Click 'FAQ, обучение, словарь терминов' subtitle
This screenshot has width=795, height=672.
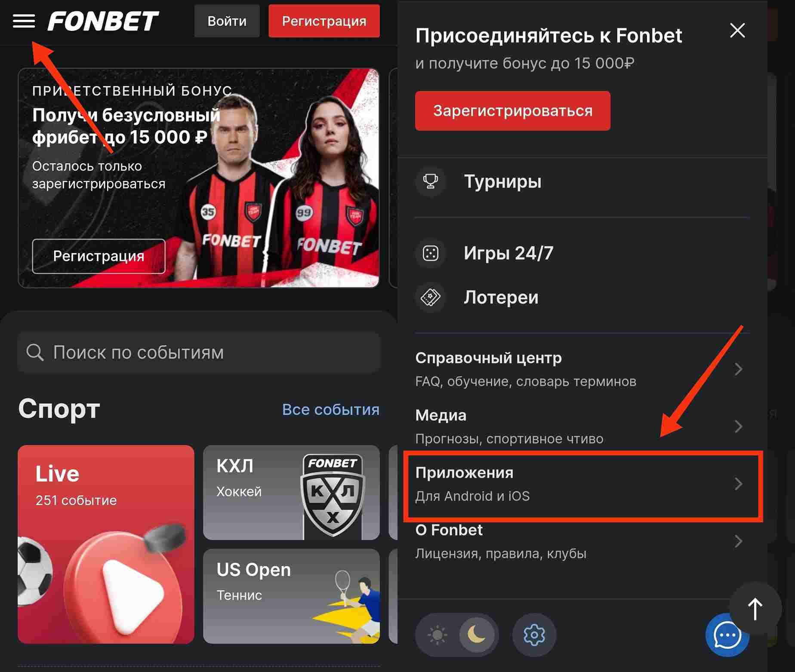pyautogui.click(x=525, y=381)
